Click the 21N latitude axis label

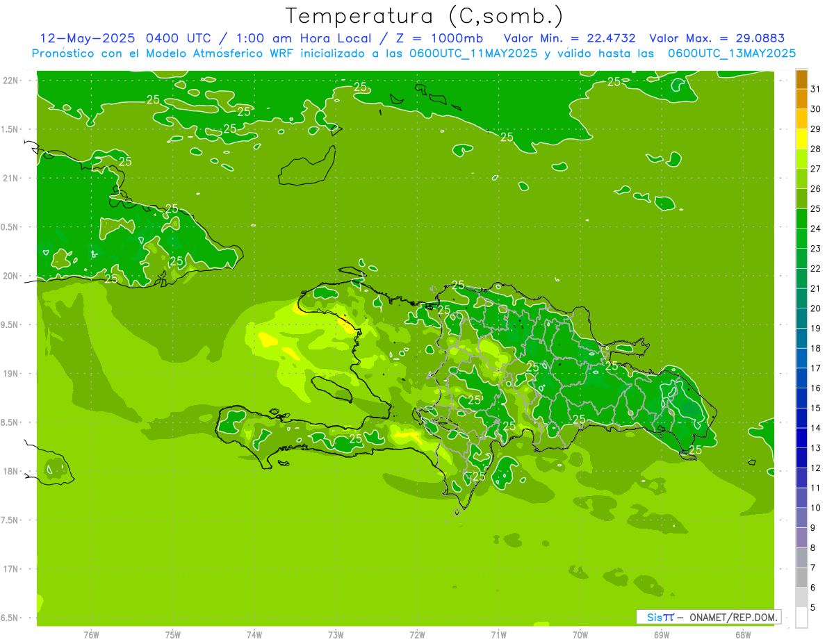(12, 178)
